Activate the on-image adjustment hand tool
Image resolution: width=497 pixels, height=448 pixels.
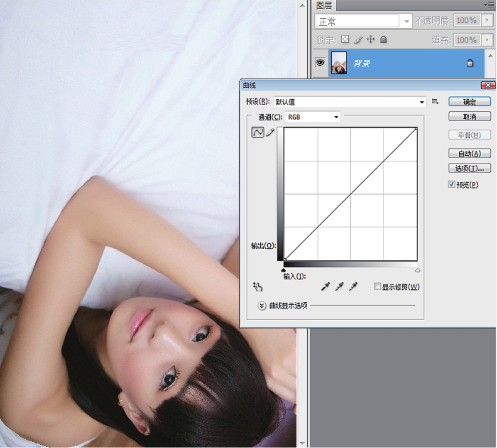pyautogui.click(x=258, y=287)
